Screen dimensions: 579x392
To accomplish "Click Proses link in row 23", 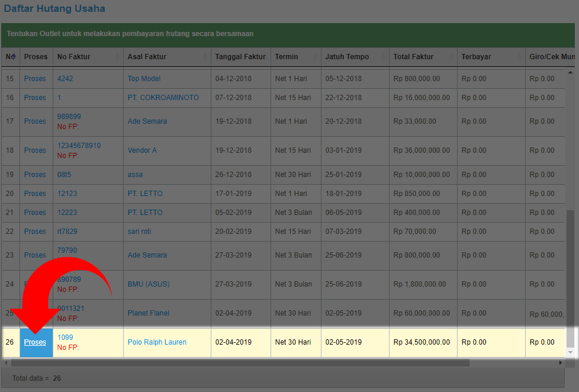I will 35,255.
